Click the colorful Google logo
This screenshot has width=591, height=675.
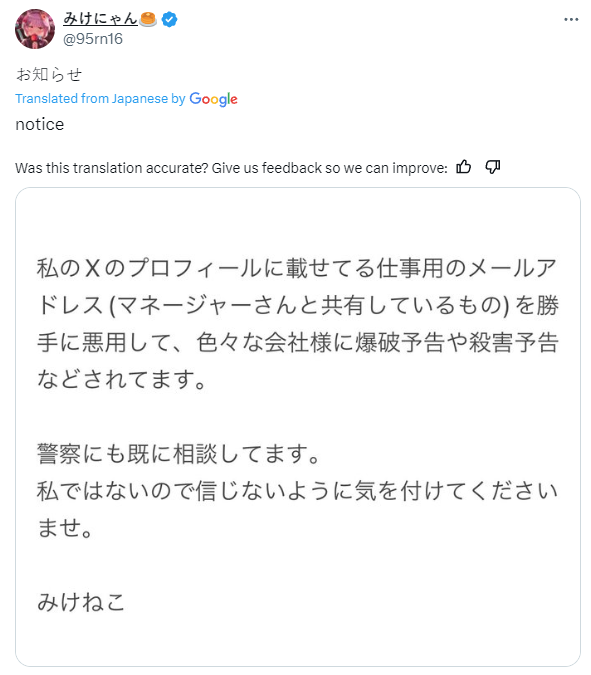pyautogui.click(x=214, y=99)
